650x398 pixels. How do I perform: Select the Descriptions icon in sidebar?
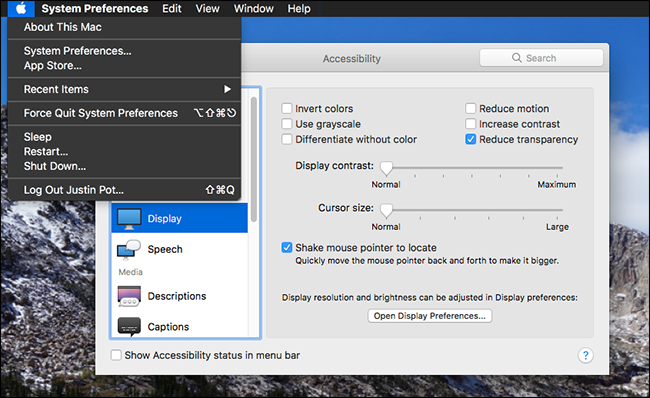pyautogui.click(x=129, y=296)
